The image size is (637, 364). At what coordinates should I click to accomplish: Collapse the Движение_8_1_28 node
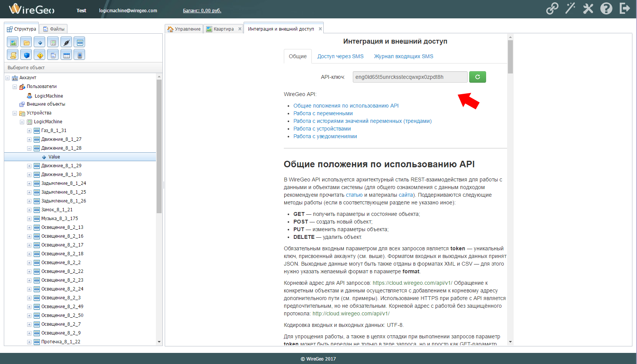tap(29, 148)
